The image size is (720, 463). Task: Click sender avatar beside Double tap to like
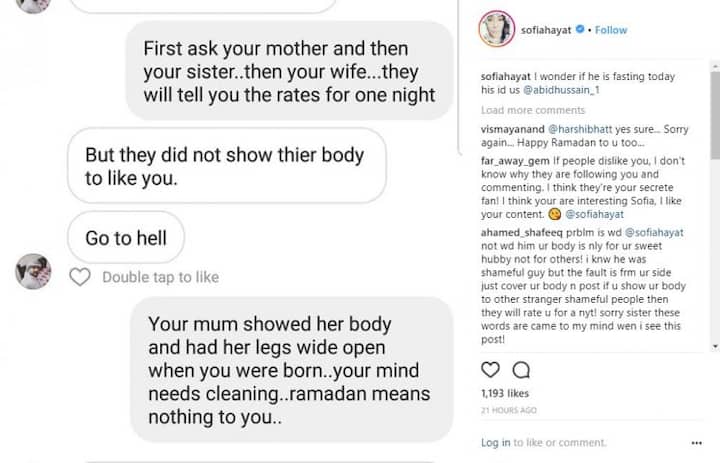(x=33, y=271)
